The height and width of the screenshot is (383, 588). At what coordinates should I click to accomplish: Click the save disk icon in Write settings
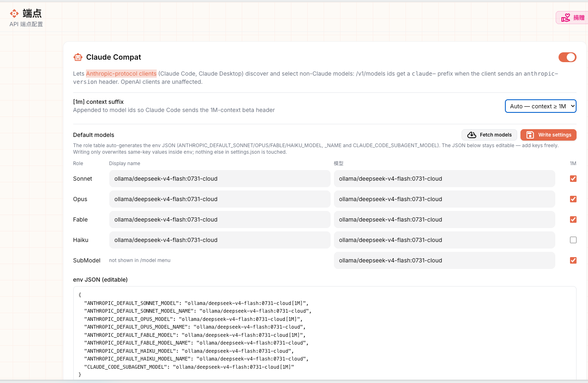(530, 135)
